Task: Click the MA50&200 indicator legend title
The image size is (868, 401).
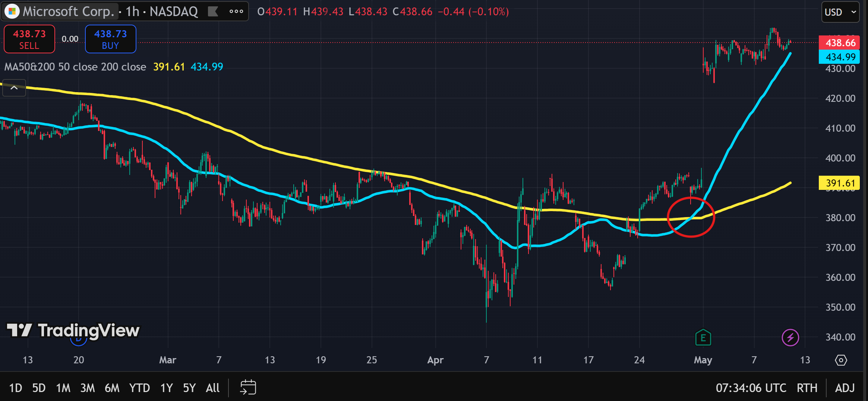Action: tap(75, 67)
